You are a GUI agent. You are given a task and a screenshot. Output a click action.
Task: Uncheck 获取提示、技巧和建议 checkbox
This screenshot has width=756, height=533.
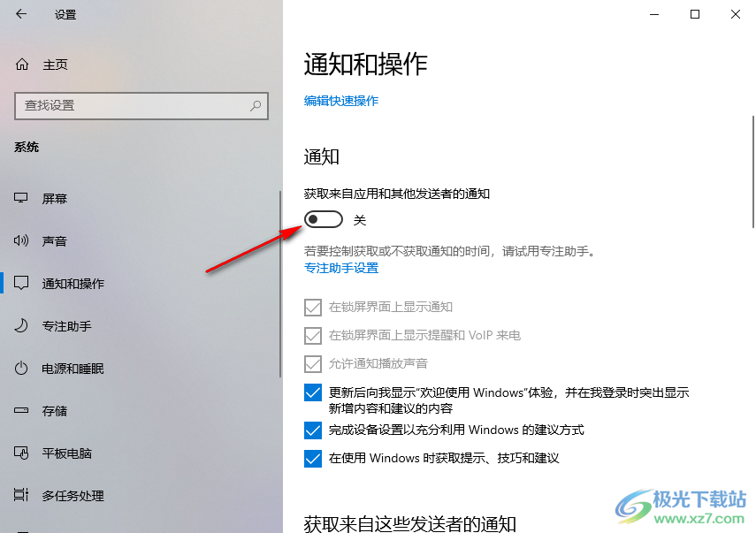tap(312, 458)
